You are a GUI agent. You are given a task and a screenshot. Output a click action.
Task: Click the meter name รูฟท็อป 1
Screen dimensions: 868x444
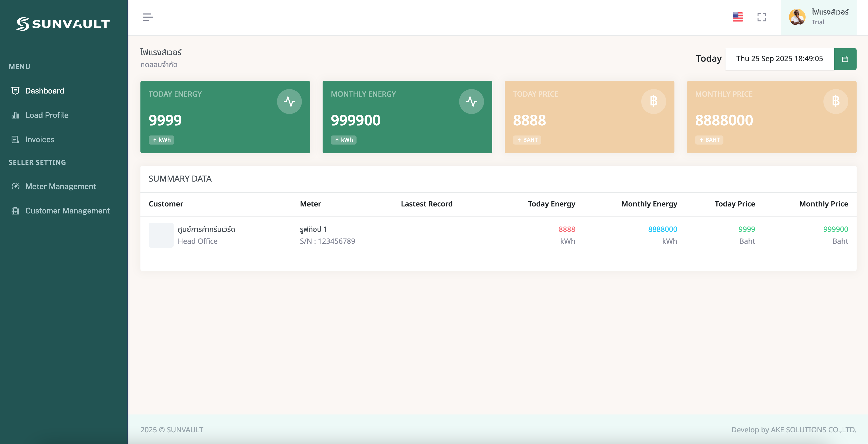pyautogui.click(x=313, y=230)
